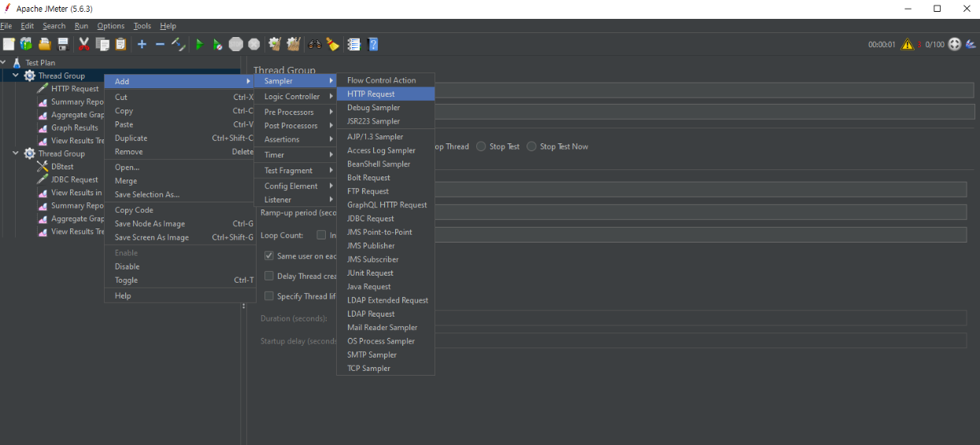Select HTTP Request in the test tree
This screenshot has width=980, height=445.
[75, 88]
